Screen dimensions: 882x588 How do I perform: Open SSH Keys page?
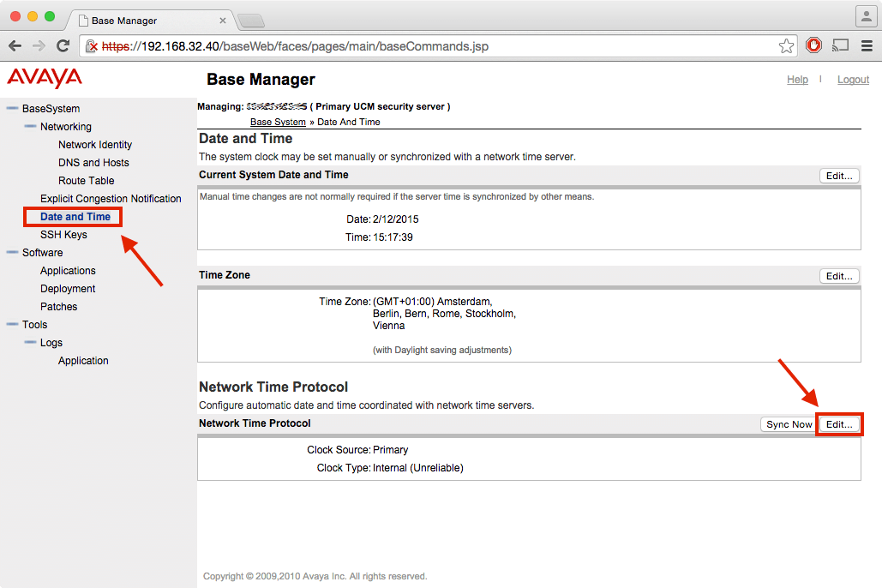coord(63,235)
